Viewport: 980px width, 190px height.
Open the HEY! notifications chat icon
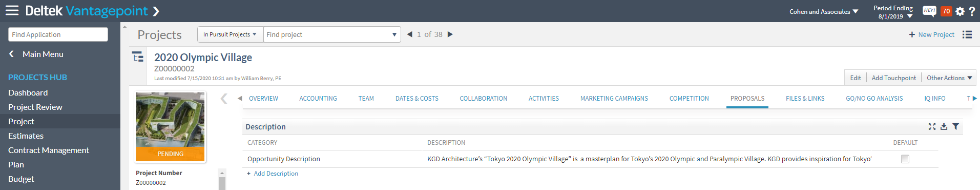929,11
